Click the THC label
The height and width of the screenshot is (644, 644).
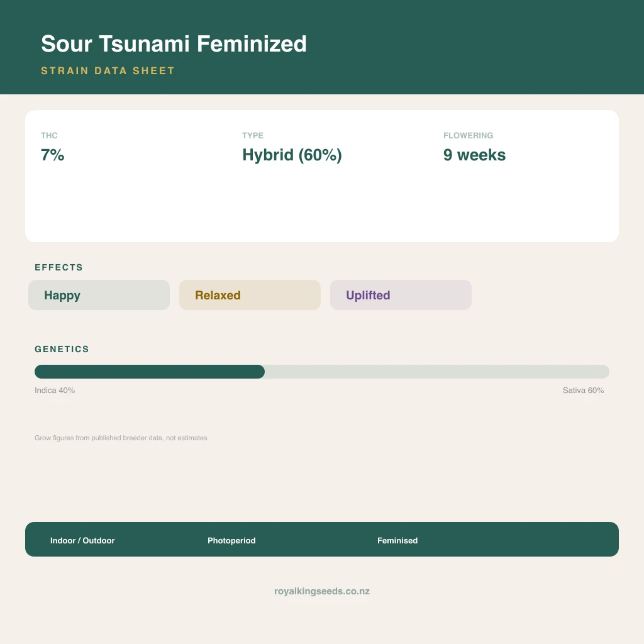pyautogui.click(x=49, y=136)
